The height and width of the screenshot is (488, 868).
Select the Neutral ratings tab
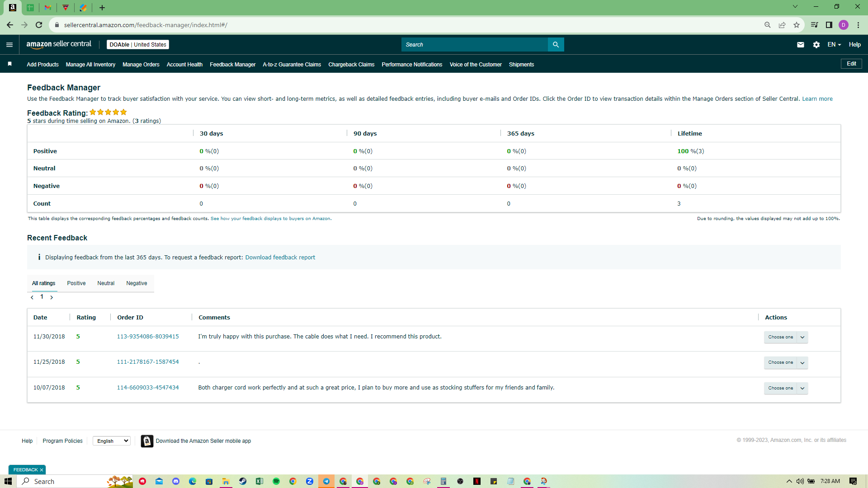click(x=106, y=283)
